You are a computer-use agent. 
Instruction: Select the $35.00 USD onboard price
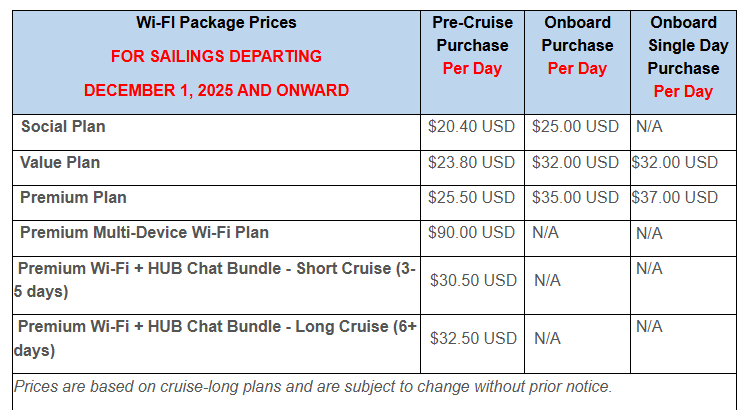pyautogui.click(x=576, y=197)
